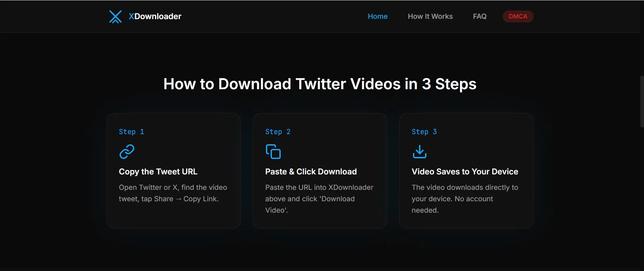Select the 'Step 2' label

tap(278, 132)
